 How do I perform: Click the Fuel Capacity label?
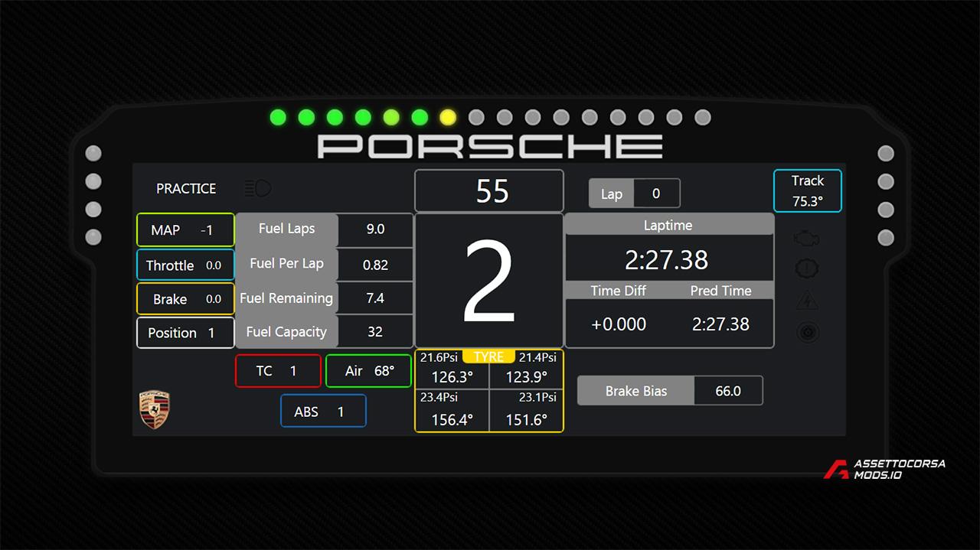(286, 331)
